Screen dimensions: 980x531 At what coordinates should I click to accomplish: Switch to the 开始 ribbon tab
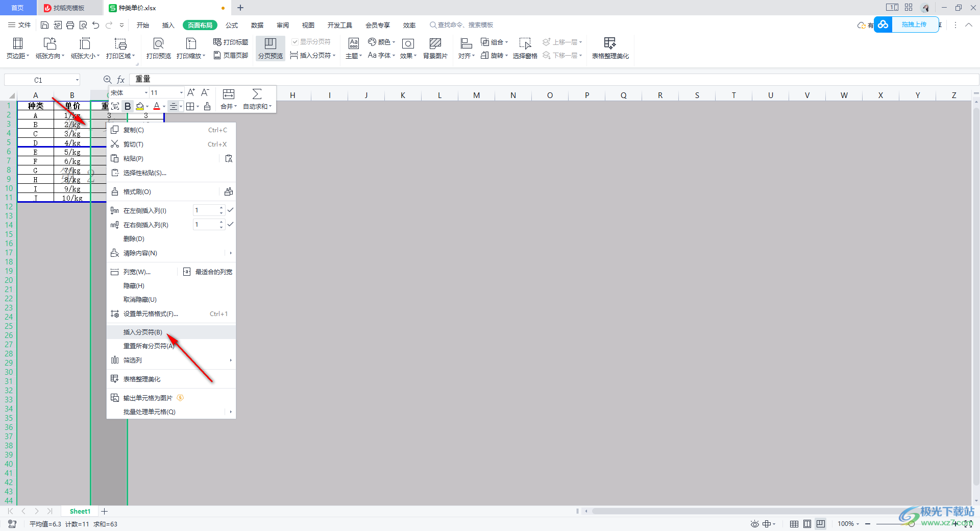(143, 25)
